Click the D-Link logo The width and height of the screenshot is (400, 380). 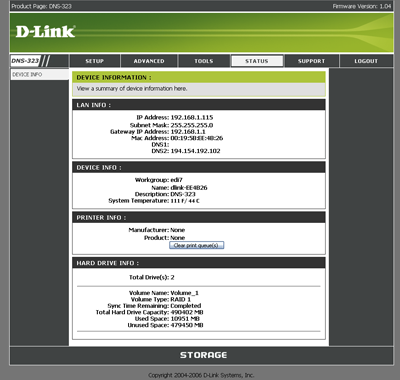click(x=46, y=32)
